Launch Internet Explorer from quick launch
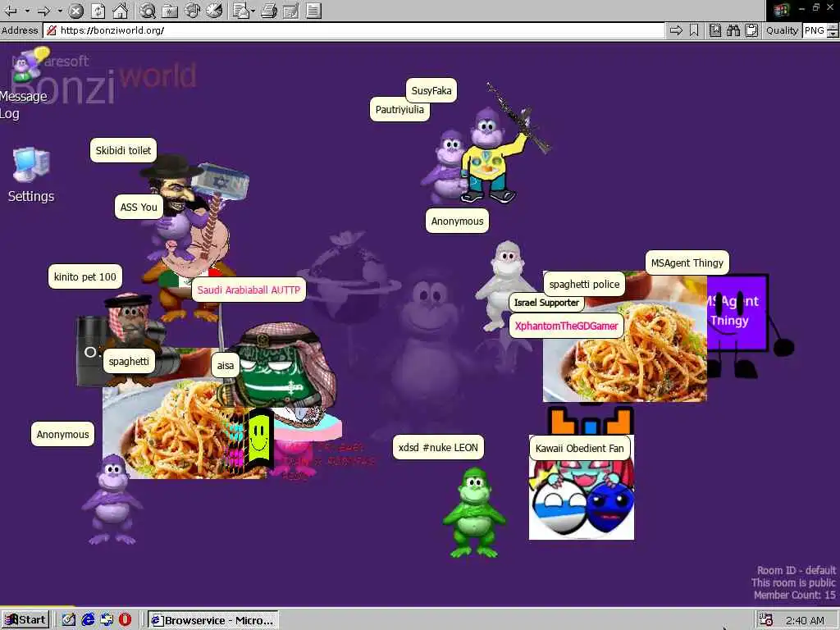Image resolution: width=840 pixels, height=630 pixels. [x=88, y=620]
